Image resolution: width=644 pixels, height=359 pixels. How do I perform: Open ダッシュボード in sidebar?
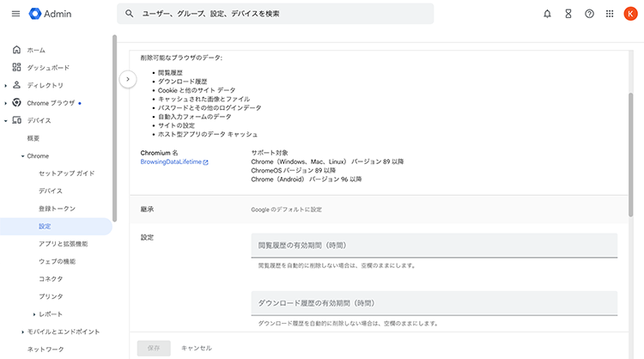(x=48, y=68)
